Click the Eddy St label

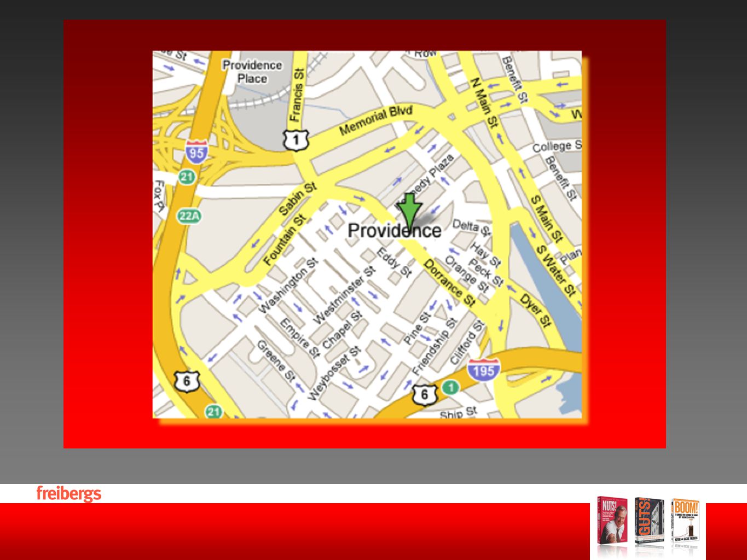coord(394,262)
